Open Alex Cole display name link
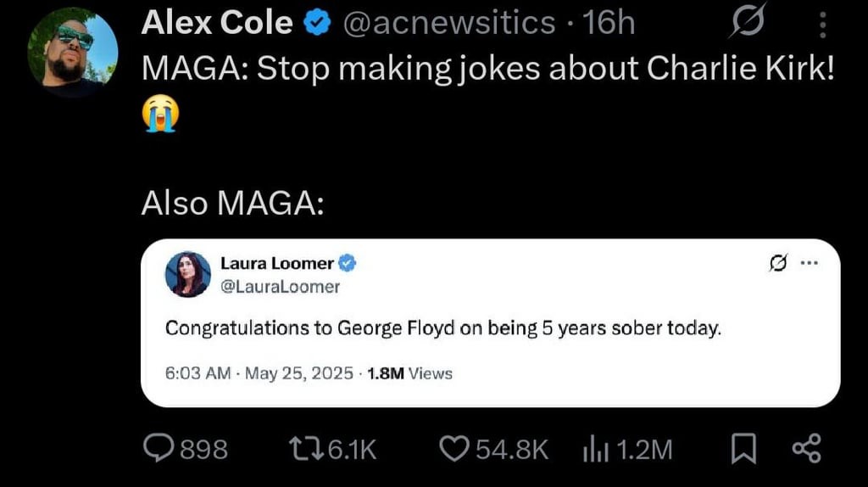The width and height of the screenshot is (868, 487). point(217,24)
